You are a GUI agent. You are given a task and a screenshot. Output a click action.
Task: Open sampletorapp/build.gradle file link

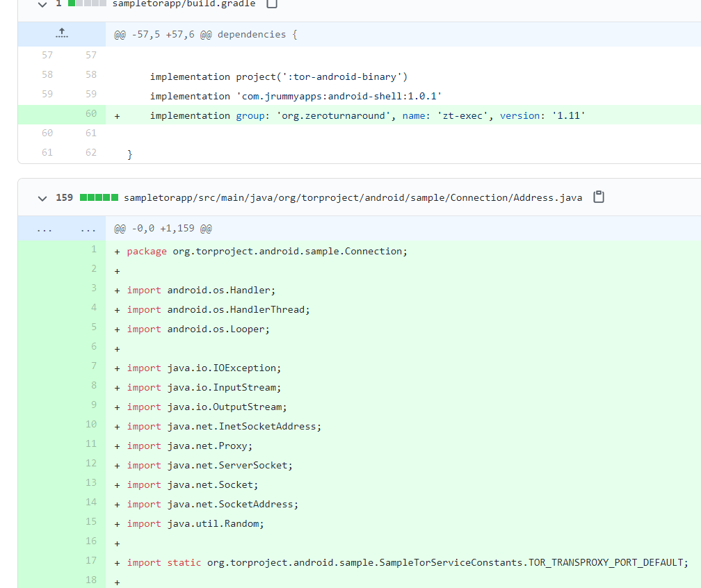184,3
